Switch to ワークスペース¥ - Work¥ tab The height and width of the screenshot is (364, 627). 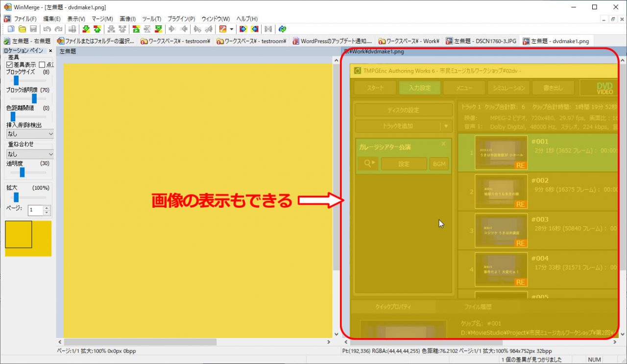[x=409, y=41]
